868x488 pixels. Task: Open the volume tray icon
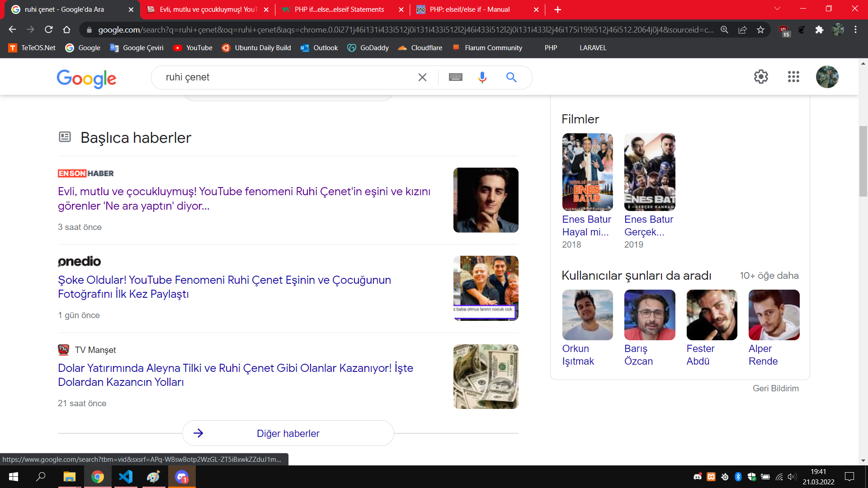click(792, 477)
